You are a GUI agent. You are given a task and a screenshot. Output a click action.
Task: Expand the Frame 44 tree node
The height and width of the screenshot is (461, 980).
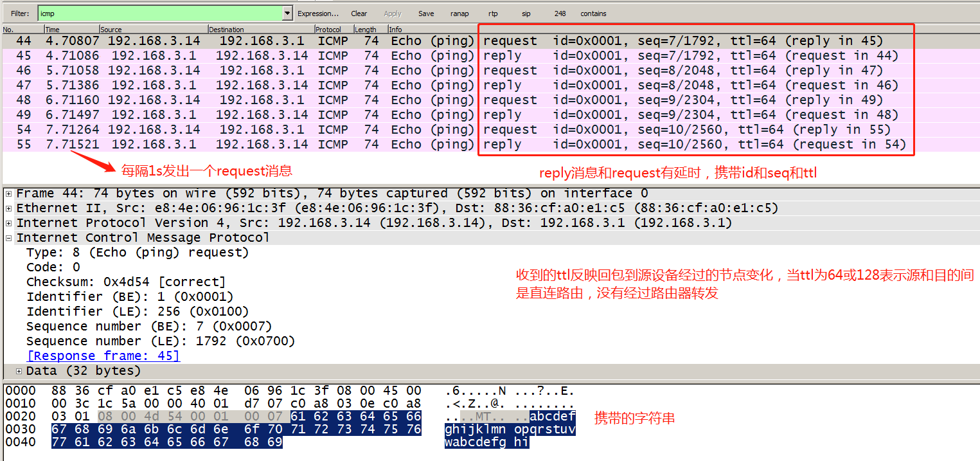pos(9,194)
